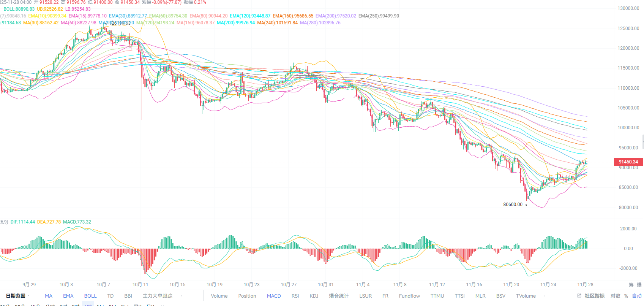Click the 80600.00 low price marker

pyautogui.click(x=513, y=205)
